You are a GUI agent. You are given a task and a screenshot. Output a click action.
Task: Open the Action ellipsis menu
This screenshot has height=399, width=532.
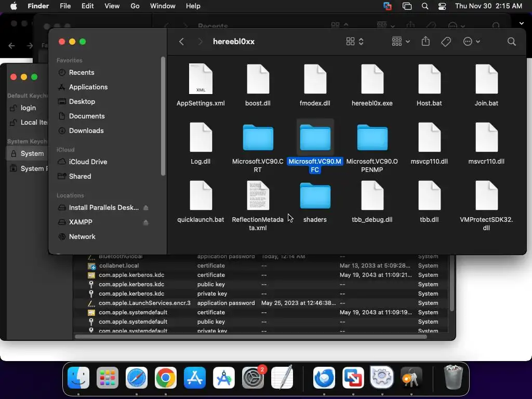click(471, 42)
